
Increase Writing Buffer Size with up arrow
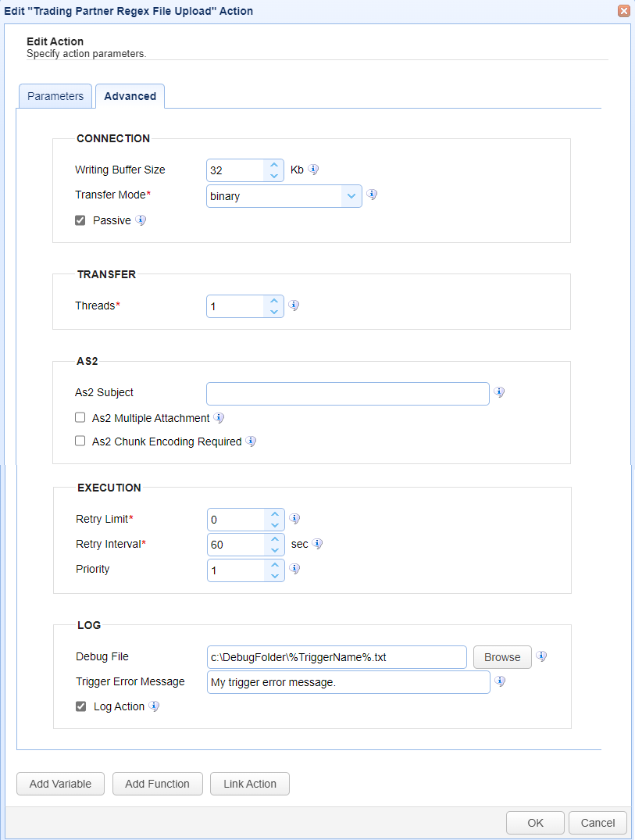(274, 165)
